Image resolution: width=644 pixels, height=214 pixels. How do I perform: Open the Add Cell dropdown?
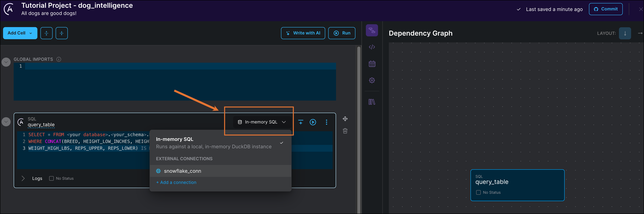tap(20, 33)
